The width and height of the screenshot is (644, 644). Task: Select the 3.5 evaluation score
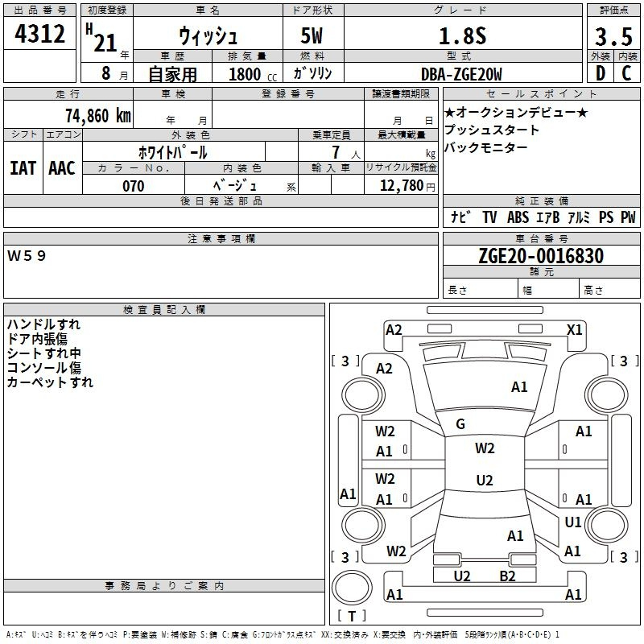coord(613,36)
